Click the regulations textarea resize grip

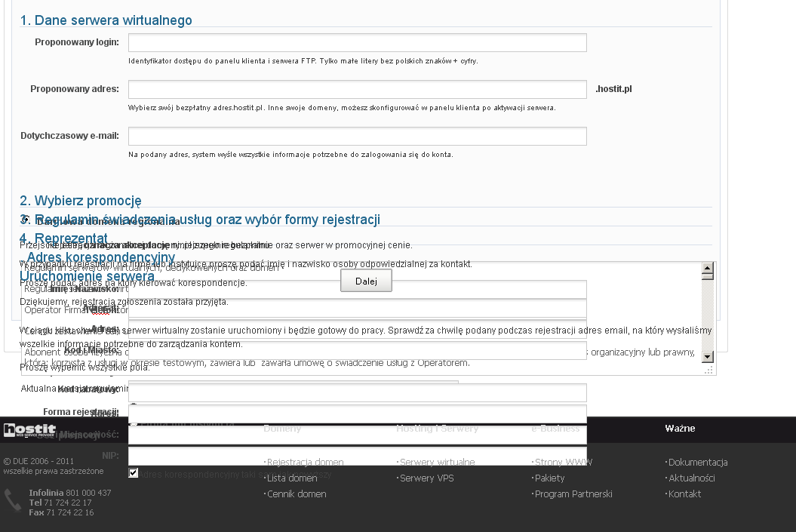pos(708,370)
